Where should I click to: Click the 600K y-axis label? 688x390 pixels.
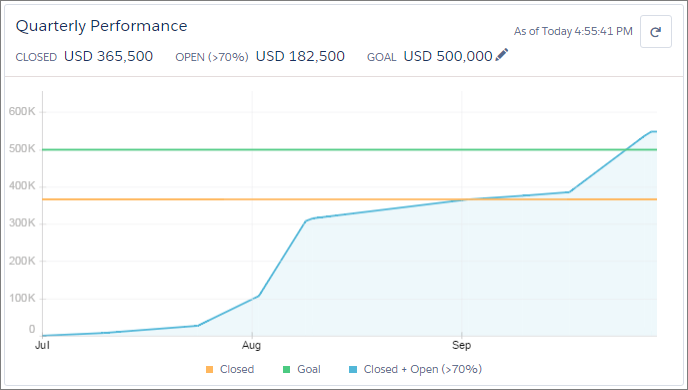[22, 111]
